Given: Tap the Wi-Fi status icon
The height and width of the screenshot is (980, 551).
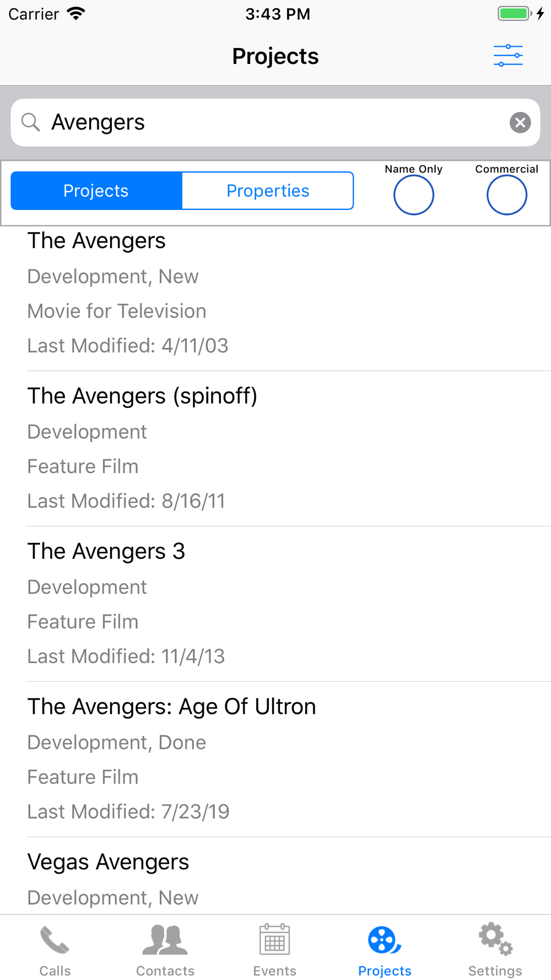Looking at the screenshot, I should point(76,14).
